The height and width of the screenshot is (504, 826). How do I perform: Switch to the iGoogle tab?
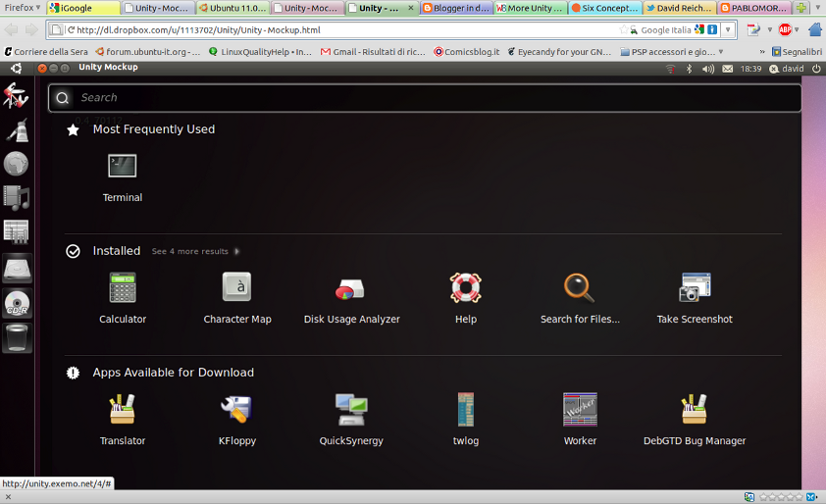point(82,8)
